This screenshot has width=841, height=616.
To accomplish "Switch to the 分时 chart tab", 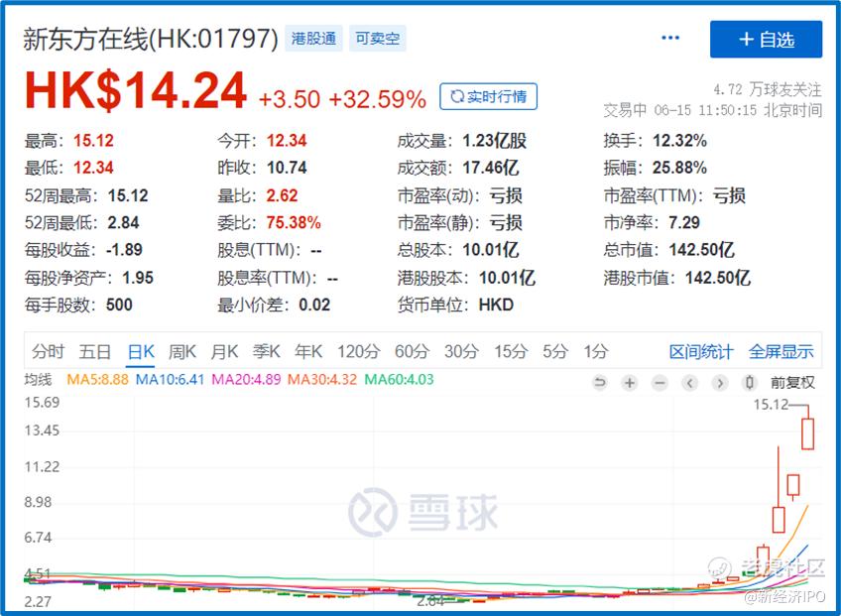I will (49, 352).
